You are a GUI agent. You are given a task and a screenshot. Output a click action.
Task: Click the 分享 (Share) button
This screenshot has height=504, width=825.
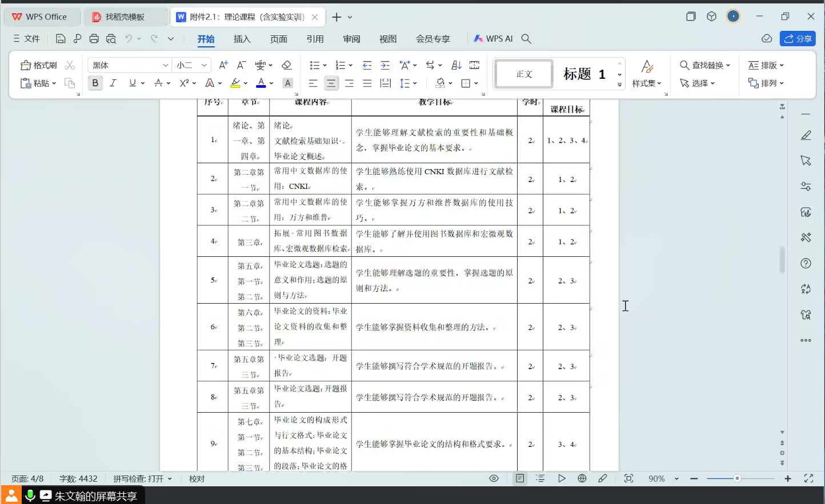pyautogui.click(x=798, y=39)
